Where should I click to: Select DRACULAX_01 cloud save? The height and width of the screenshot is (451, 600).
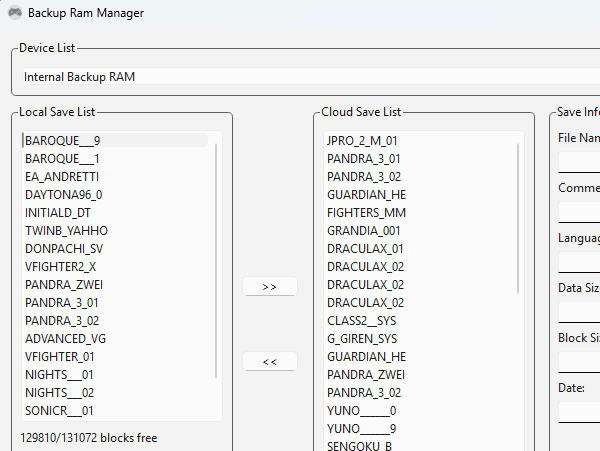[x=417, y=248]
